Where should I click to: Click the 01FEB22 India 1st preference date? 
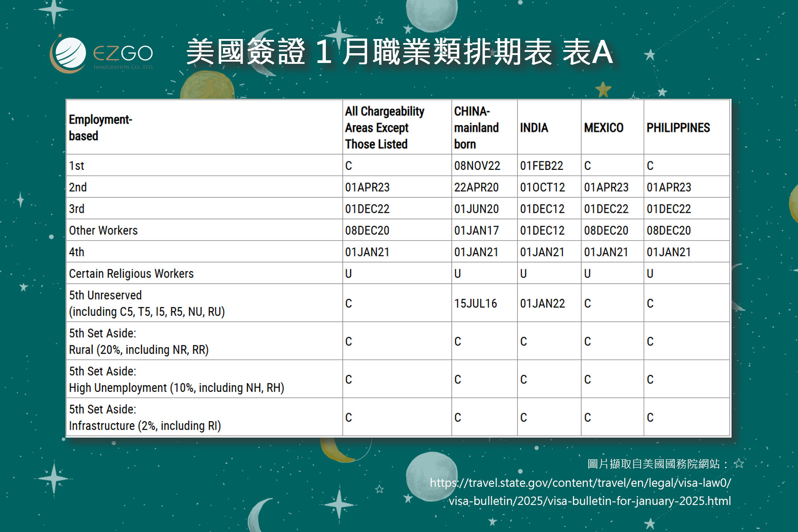[541, 166]
